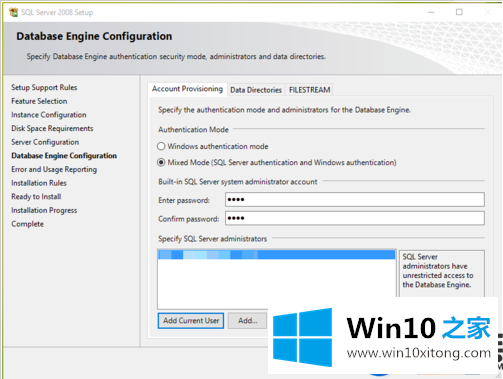This screenshot has height=379, width=503.
Task: Click Setup Support Rules step
Action: coord(44,87)
